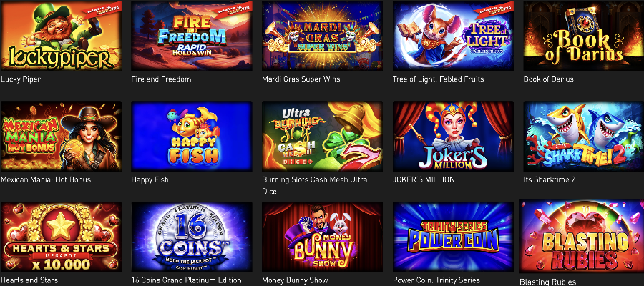
Task: Click the Shark Time 2 thumbnail
Action: coord(584,137)
